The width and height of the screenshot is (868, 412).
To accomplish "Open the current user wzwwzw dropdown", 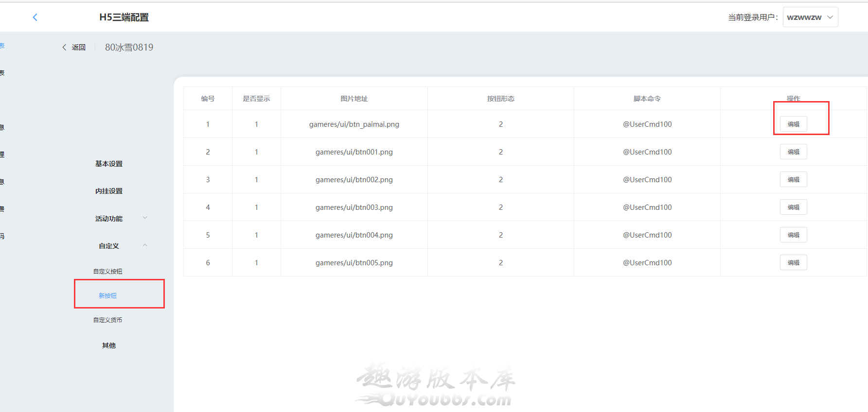I will [810, 17].
